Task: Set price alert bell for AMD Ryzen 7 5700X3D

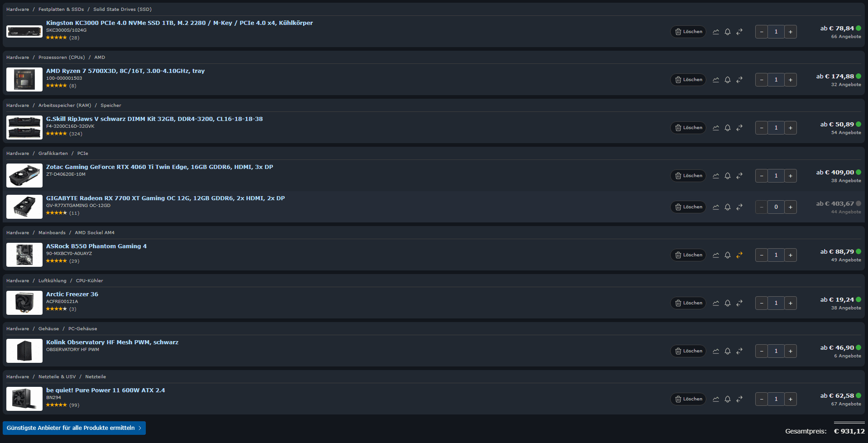Action: 728,80
